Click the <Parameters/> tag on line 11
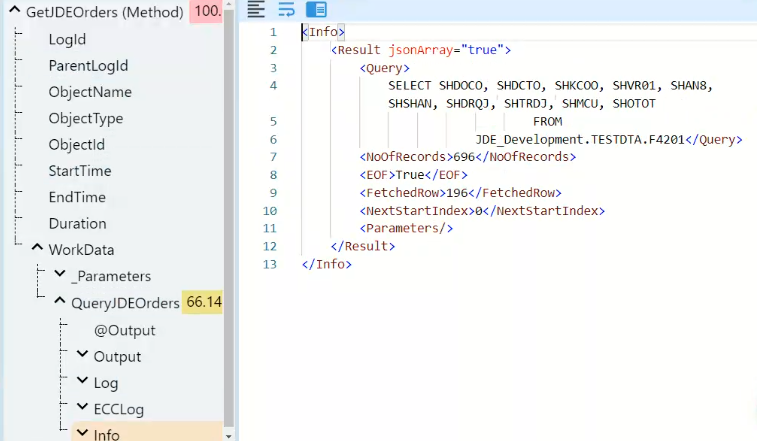 point(406,228)
